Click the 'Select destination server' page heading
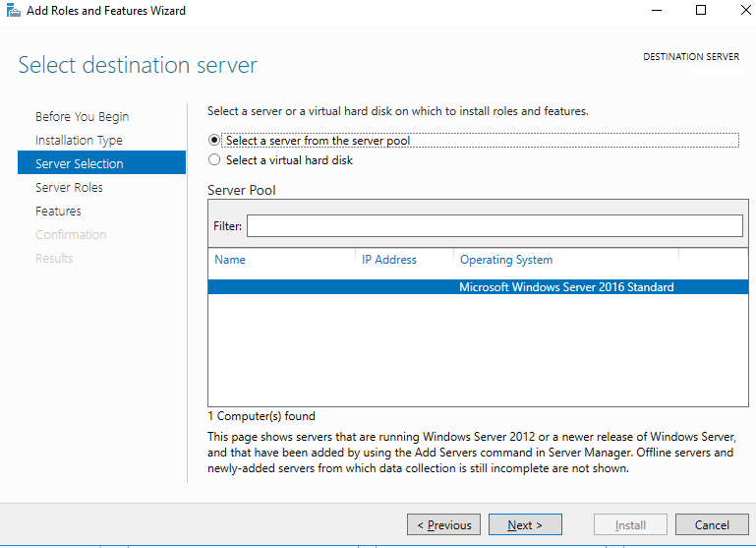 coord(138,65)
